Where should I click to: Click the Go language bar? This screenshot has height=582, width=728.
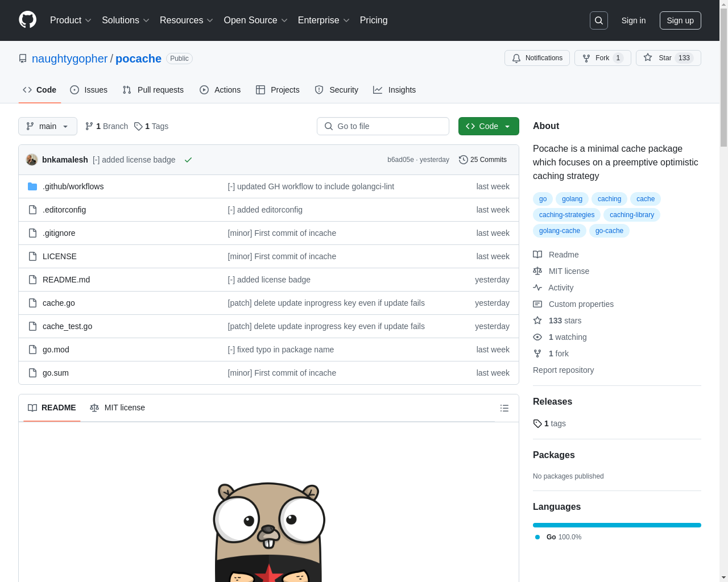617,525
